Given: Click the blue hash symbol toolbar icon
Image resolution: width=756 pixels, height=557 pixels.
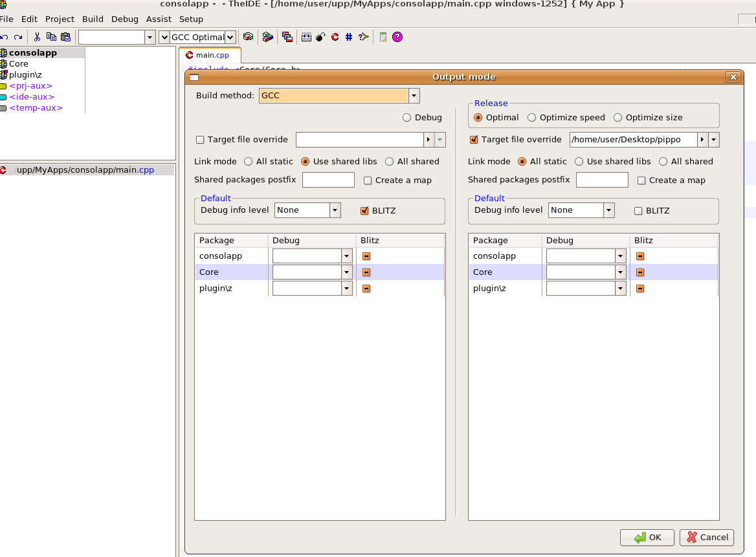Looking at the screenshot, I should point(349,37).
